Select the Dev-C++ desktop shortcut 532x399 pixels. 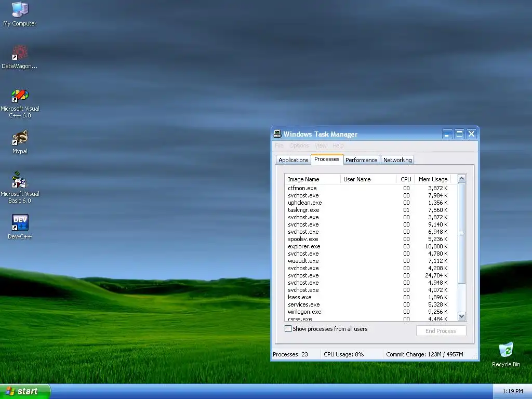[x=20, y=227]
